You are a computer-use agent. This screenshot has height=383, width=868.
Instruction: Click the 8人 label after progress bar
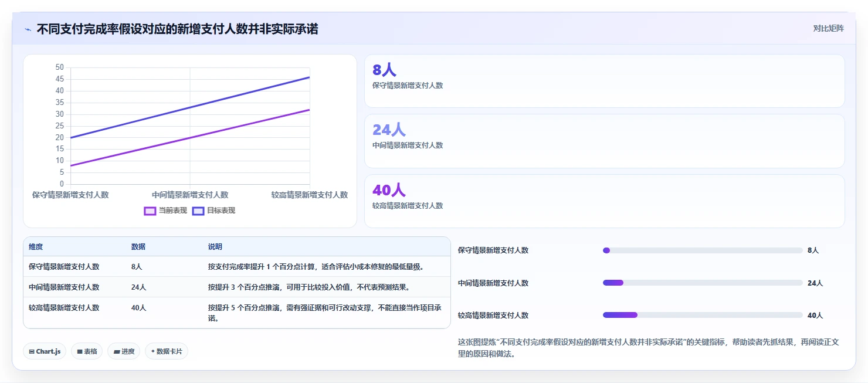tap(813, 250)
